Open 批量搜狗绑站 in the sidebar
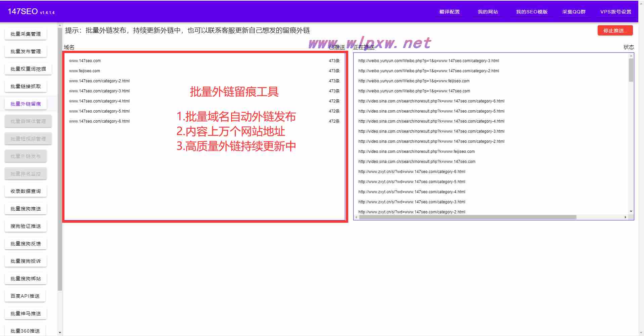644x336 pixels. (x=26, y=279)
